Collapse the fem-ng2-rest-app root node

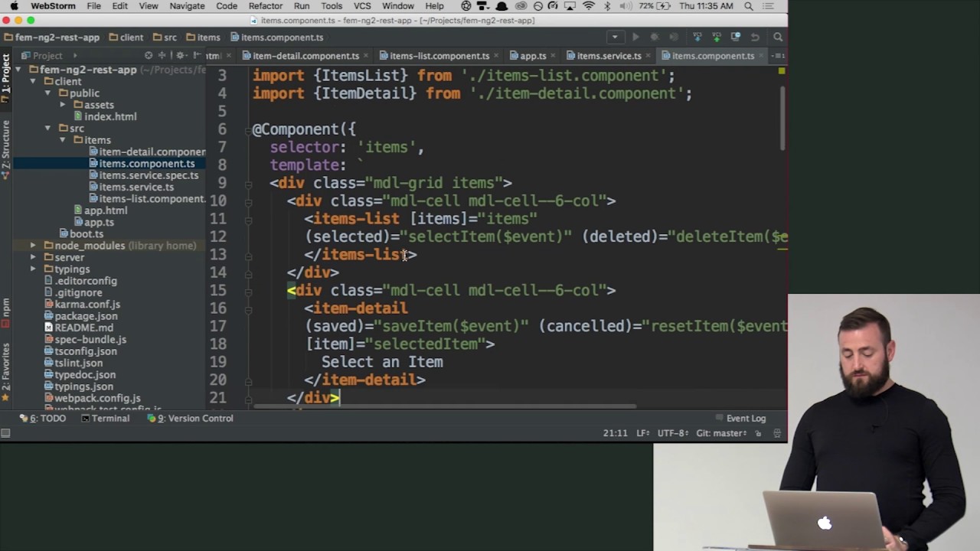click(x=18, y=70)
